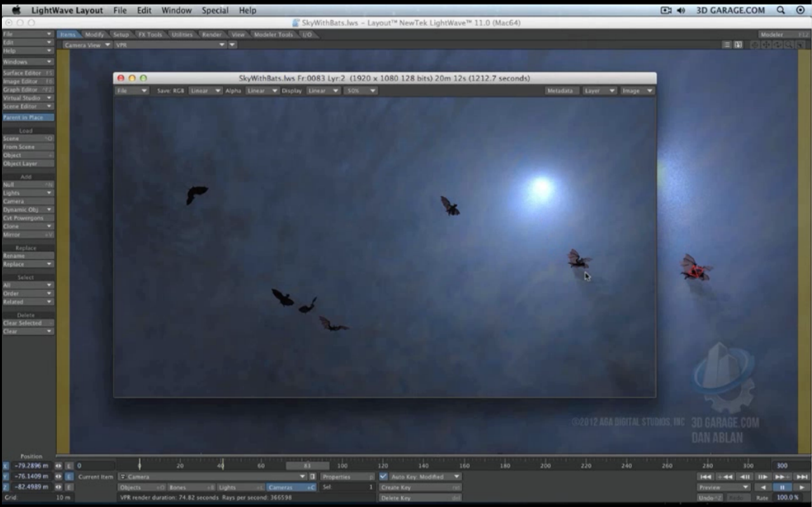Image resolution: width=812 pixels, height=507 pixels.
Task: Expand the 50% zoom dropdown
Action: 361,91
